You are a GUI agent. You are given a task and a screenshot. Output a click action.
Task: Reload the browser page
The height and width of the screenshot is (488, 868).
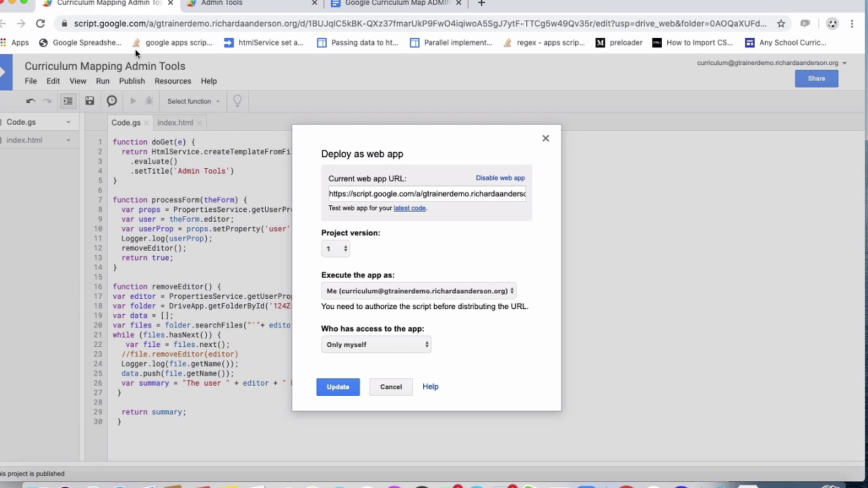(x=40, y=24)
